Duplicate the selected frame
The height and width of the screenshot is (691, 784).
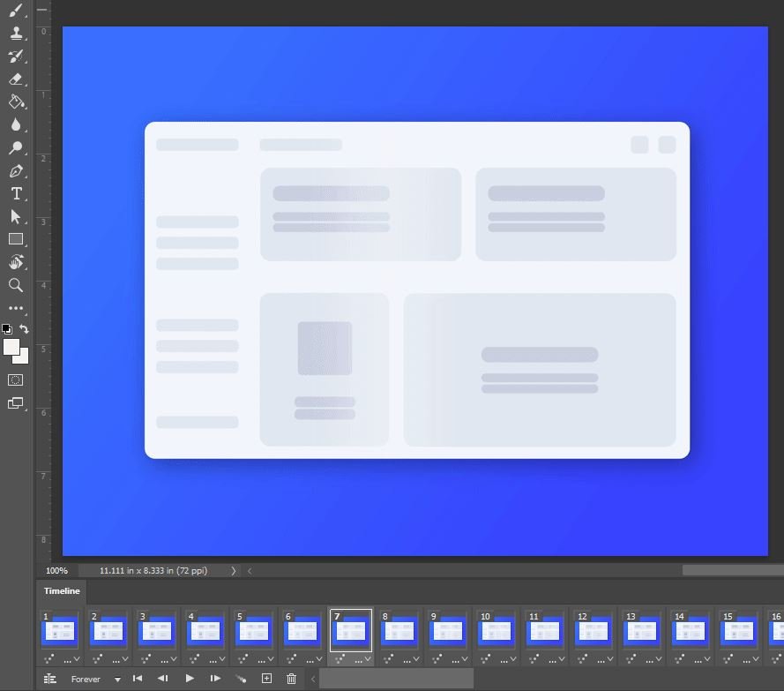tap(267, 679)
